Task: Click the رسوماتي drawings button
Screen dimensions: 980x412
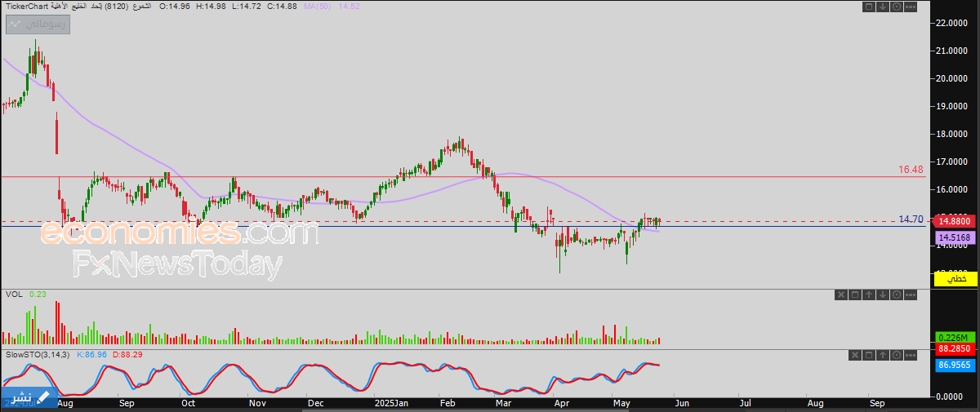Action: click(x=38, y=24)
